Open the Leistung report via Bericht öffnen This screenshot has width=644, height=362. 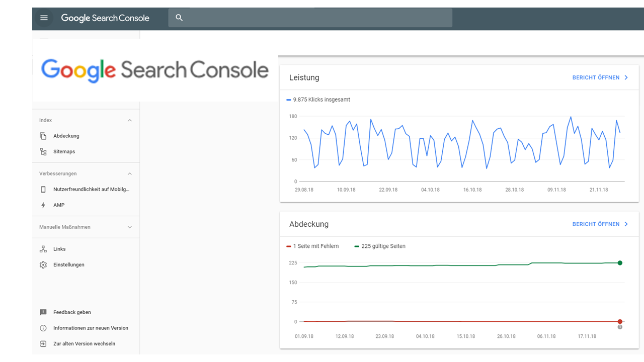(x=596, y=78)
